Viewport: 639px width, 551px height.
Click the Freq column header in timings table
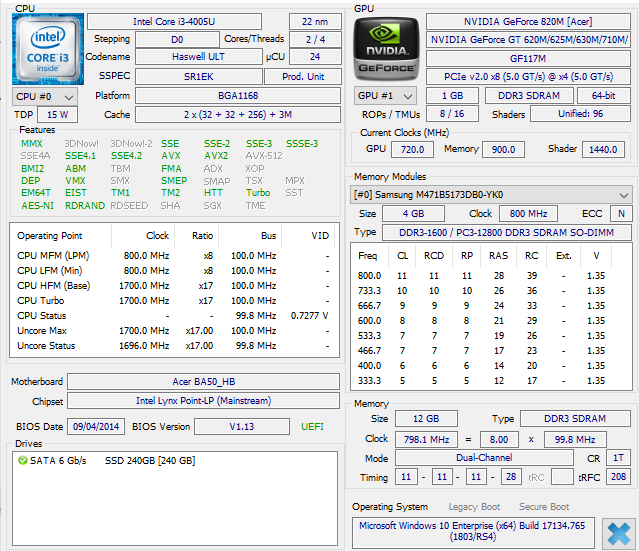pos(368,256)
